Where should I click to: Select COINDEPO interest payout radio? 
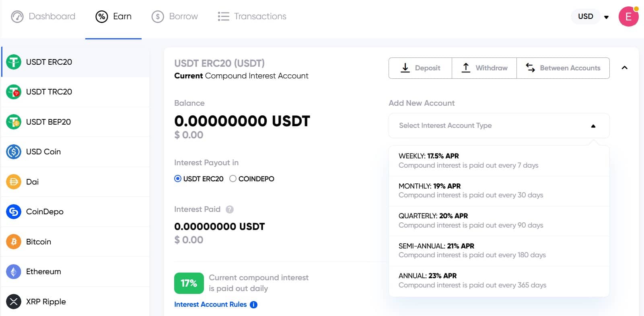[x=233, y=179]
